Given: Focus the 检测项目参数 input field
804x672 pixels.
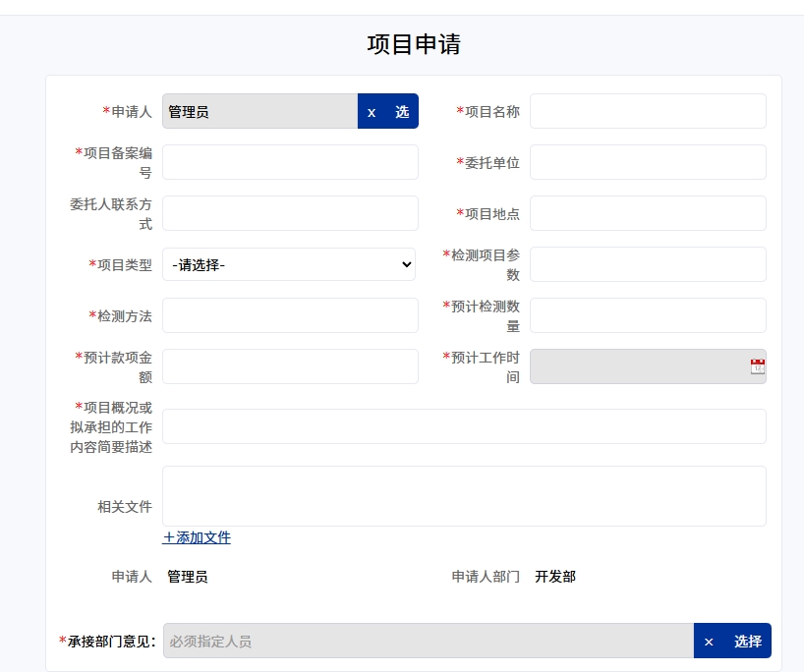Looking at the screenshot, I should click(x=648, y=264).
